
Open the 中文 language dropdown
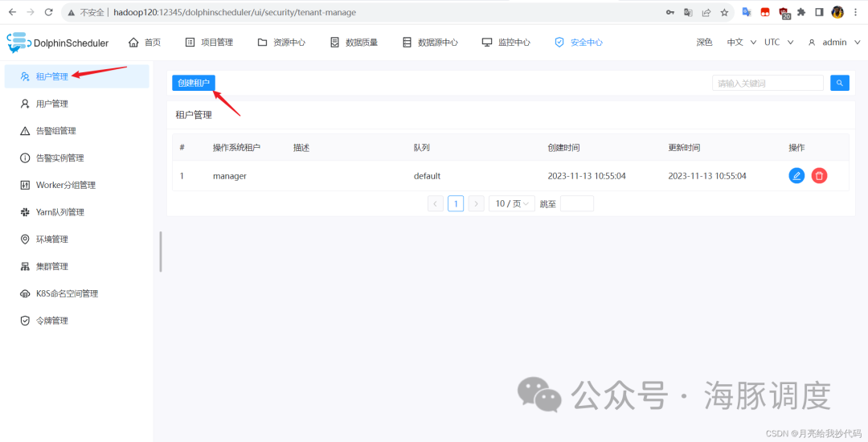point(741,42)
